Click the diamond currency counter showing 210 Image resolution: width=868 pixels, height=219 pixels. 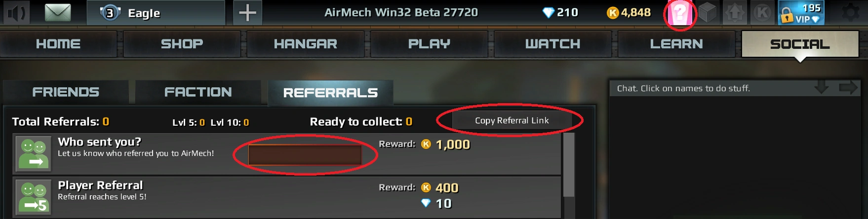pyautogui.click(x=560, y=13)
